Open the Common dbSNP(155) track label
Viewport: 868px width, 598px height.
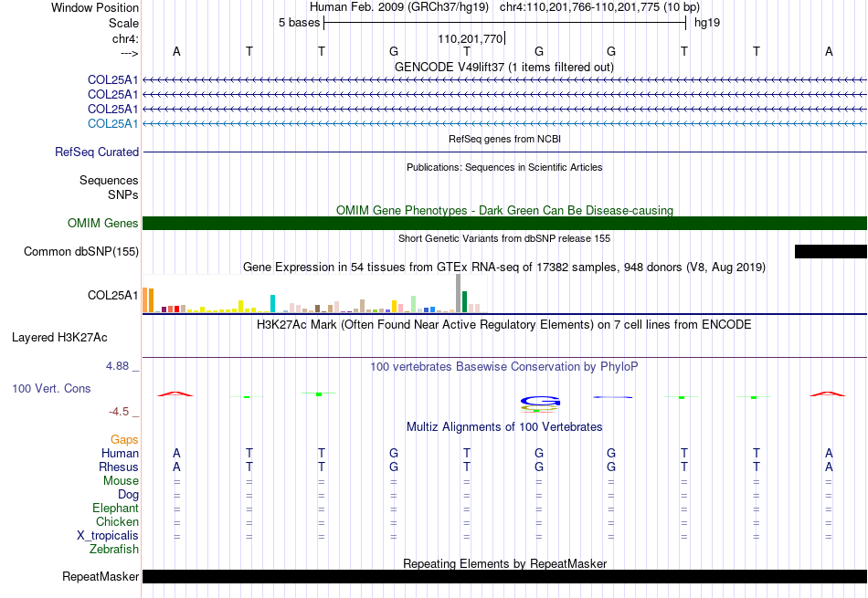[x=81, y=252]
